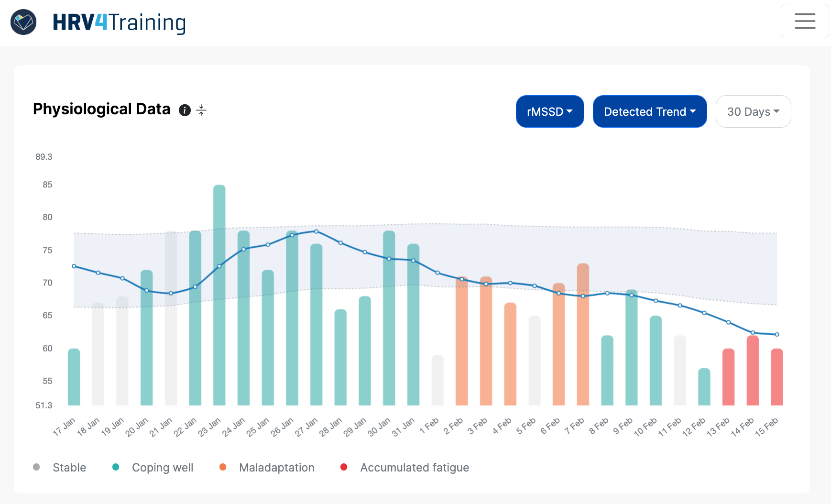Click the Detected Trend chevron

tap(693, 111)
